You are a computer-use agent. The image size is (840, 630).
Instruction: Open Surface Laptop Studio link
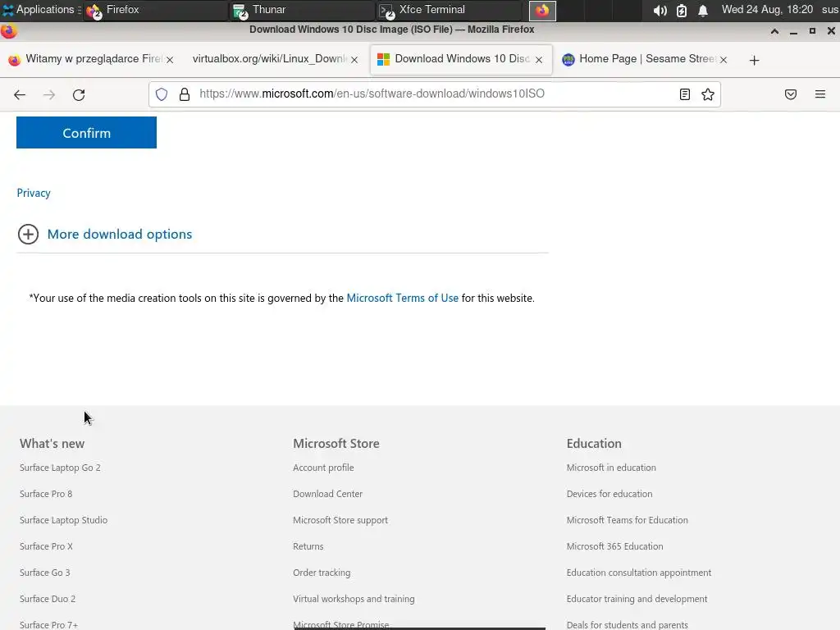[64, 520]
